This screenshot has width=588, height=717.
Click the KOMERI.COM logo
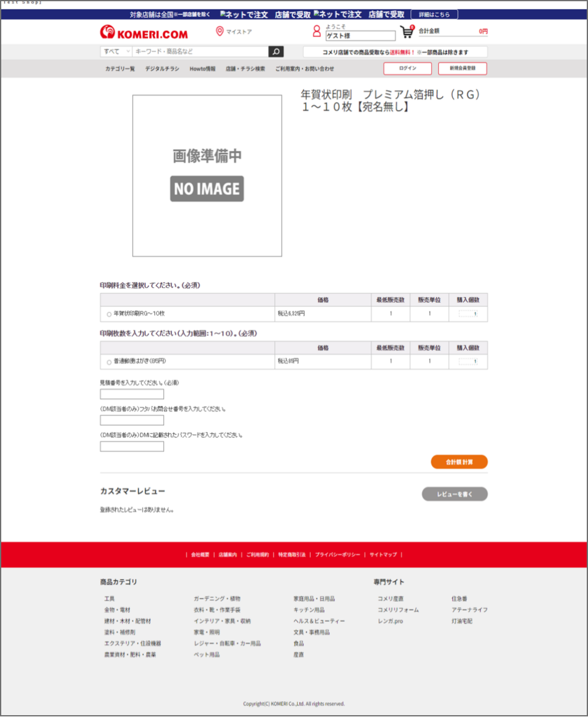[144, 32]
